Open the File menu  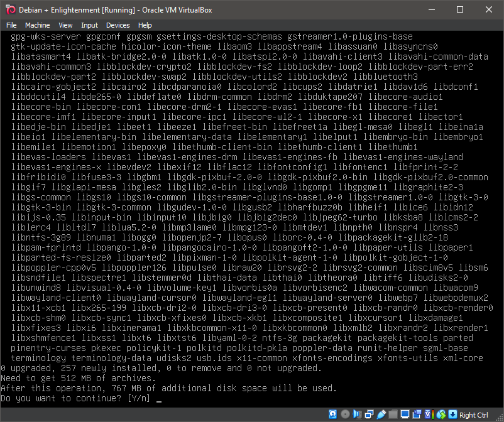click(11, 25)
